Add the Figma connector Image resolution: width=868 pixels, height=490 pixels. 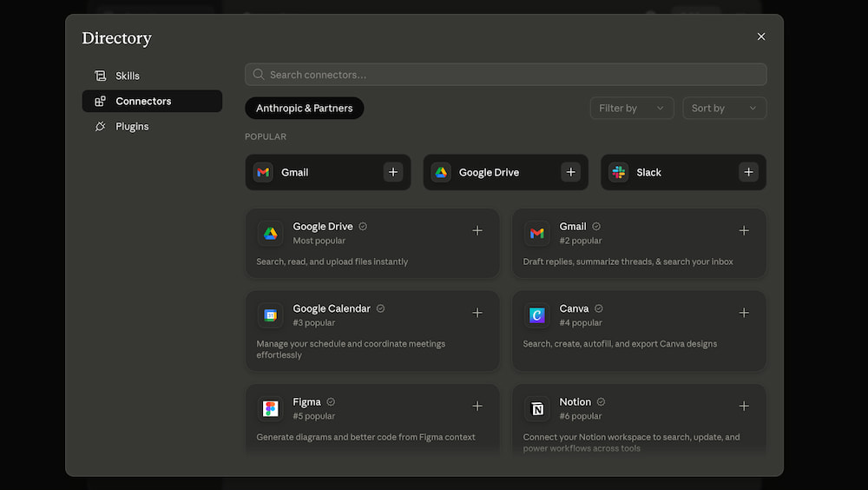[x=477, y=407]
